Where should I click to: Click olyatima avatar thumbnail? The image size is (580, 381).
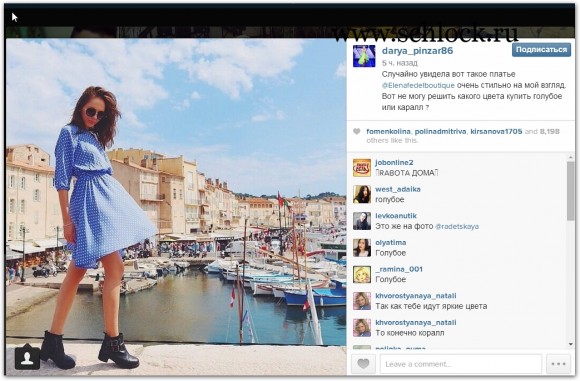tap(362, 248)
